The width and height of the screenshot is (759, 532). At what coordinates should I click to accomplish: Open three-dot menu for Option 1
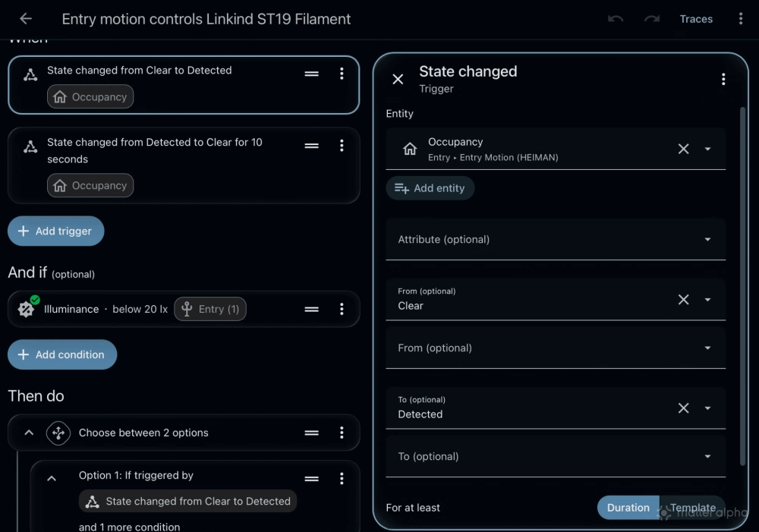click(342, 479)
